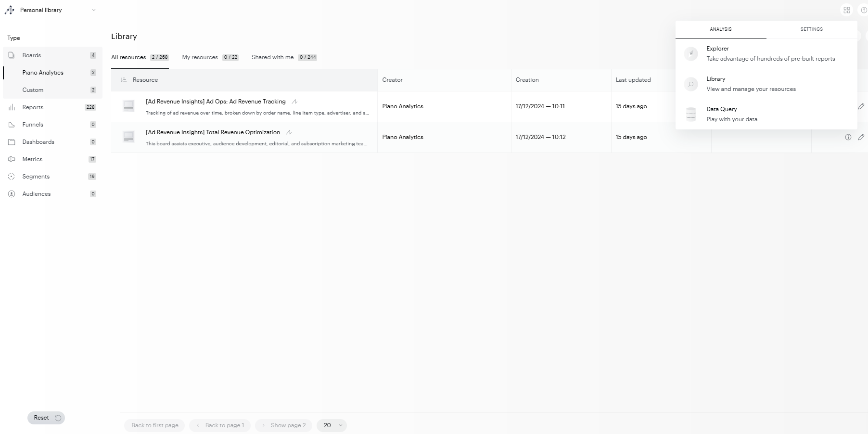Collapse the Boards type section

[x=32, y=55]
